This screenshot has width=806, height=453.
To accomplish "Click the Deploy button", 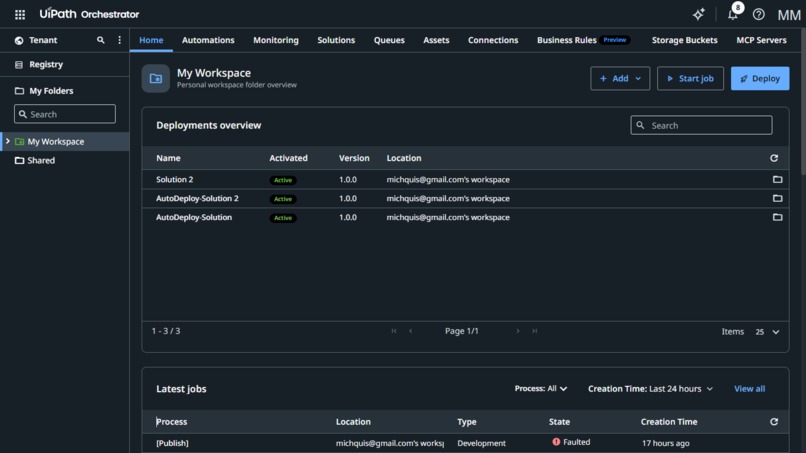I will point(760,78).
